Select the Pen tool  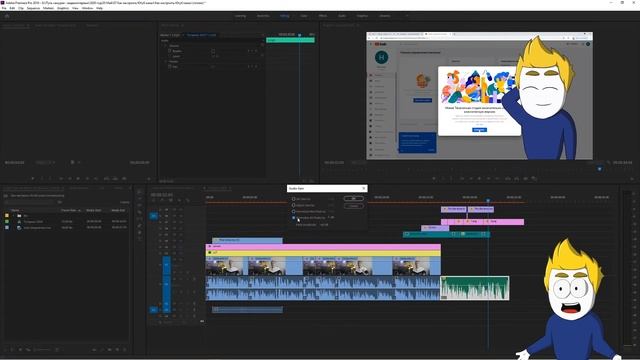(139, 225)
